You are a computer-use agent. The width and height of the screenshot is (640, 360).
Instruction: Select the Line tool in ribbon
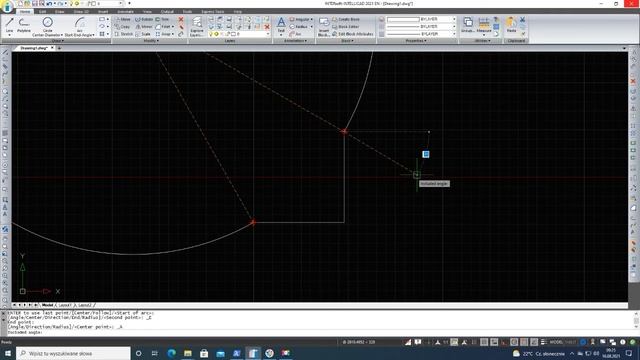[9, 25]
